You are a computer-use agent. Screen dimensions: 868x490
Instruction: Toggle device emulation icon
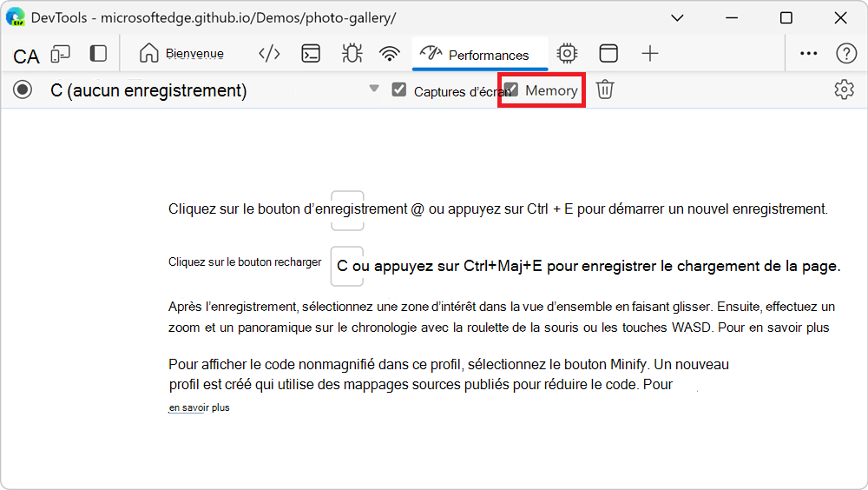click(61, 54)
